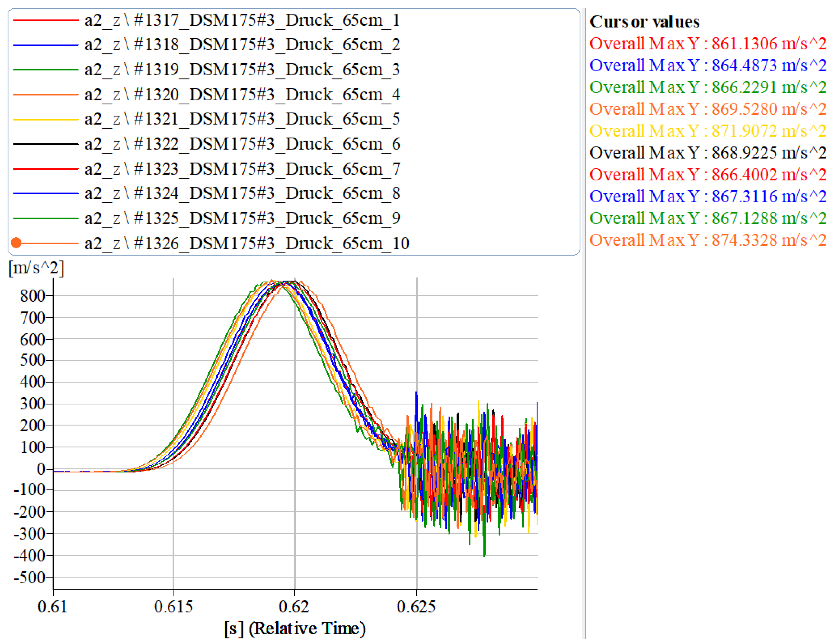Viewport: 833px width, 644px height.
Task: Select legend entry #1325_DSM175#3_Druck_65cm_9
Action: tap(242, 218)
